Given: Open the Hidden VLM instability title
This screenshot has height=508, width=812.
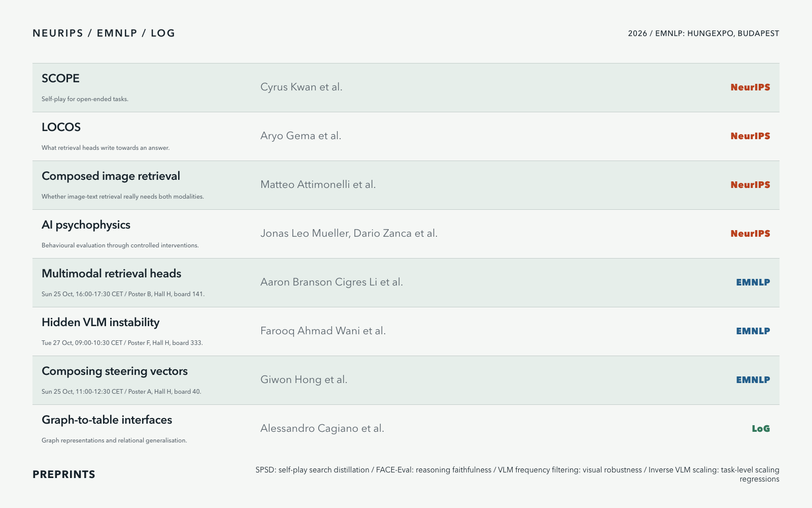Looking at the screenshot, I should (100, 322).
